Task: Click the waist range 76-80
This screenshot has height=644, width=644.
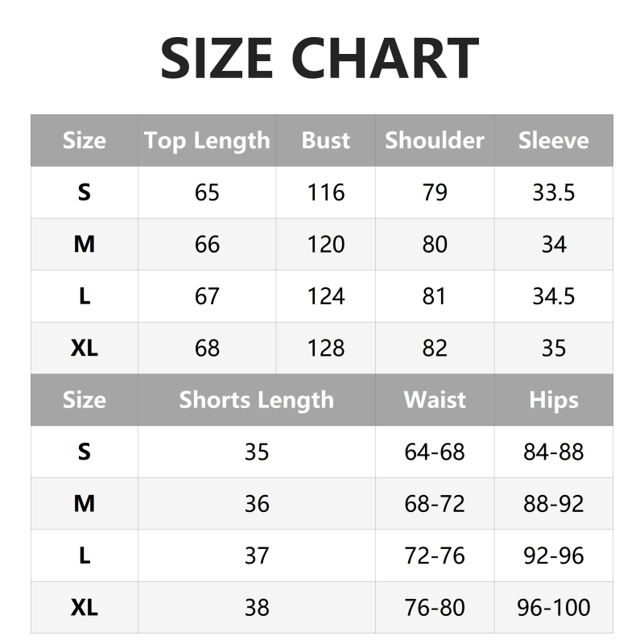Action: 435,608
